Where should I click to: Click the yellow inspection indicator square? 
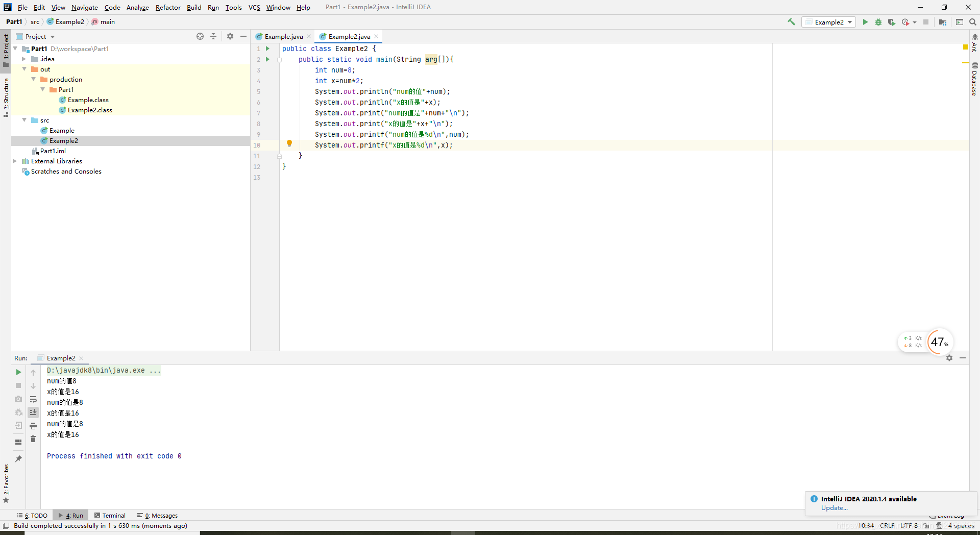[x=966, y=47]
